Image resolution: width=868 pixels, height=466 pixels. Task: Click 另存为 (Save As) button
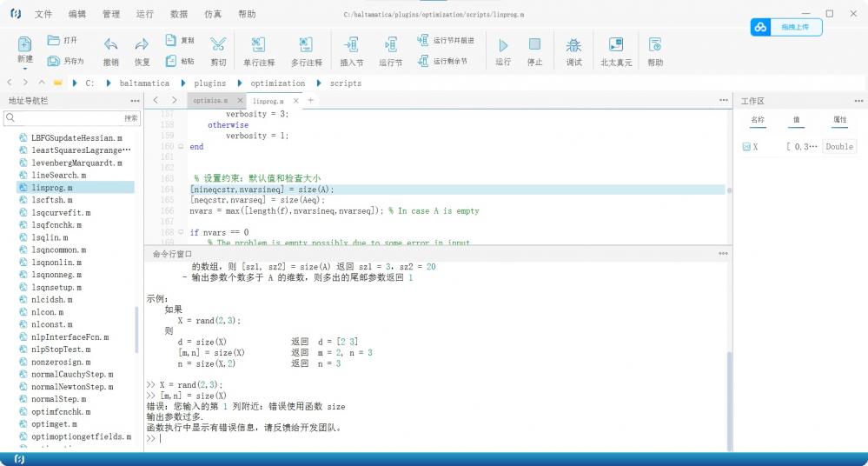[66, 61]
